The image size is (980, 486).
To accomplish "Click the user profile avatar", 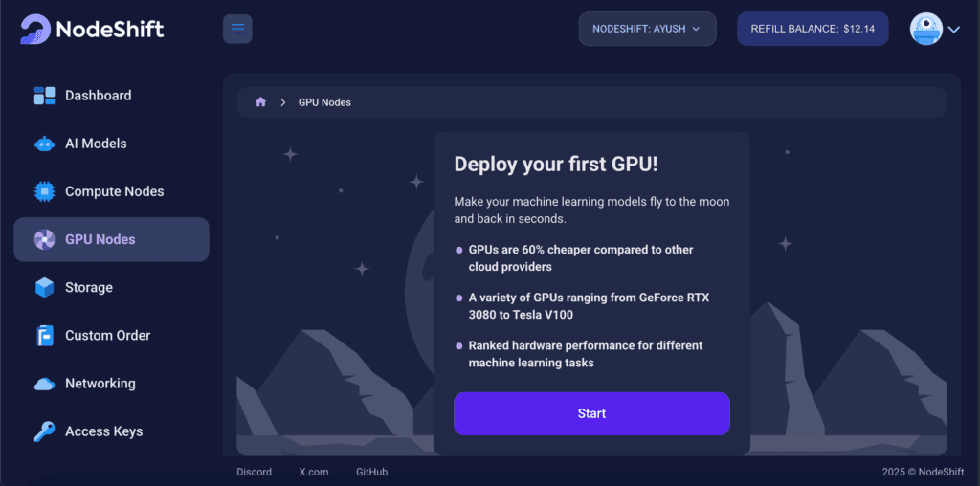I will (x=925, y=29).
